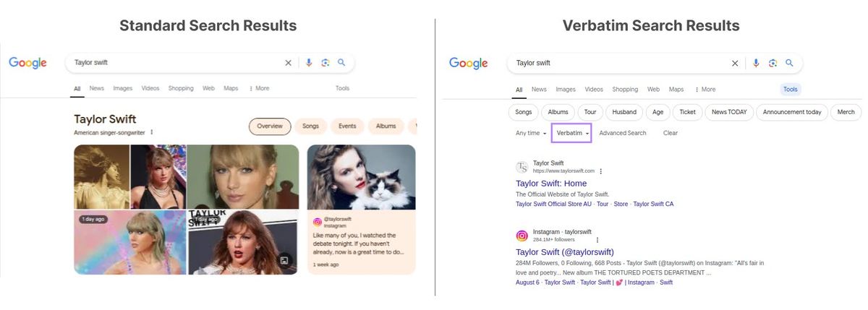Click the Ticket suggestion chip
This screenshot has width=868, height=310.
point(688,112)
